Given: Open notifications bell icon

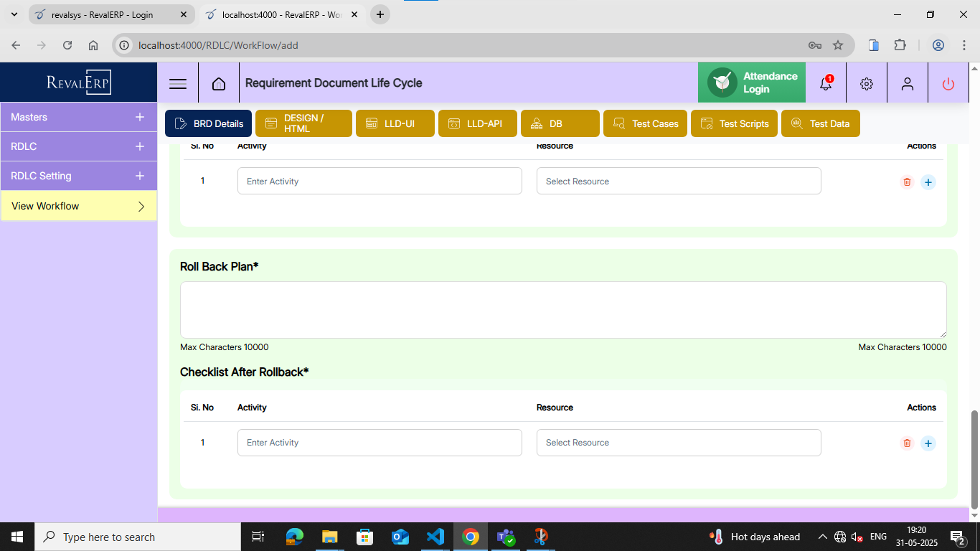Looking at the screenshot, I should [x=826, y=83].
